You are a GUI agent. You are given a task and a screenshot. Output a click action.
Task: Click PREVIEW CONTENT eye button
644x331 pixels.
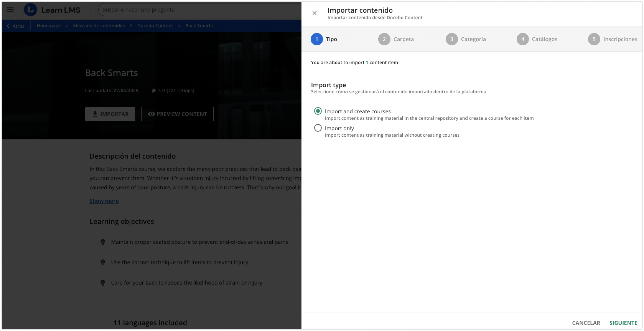[x=177, y=114]
